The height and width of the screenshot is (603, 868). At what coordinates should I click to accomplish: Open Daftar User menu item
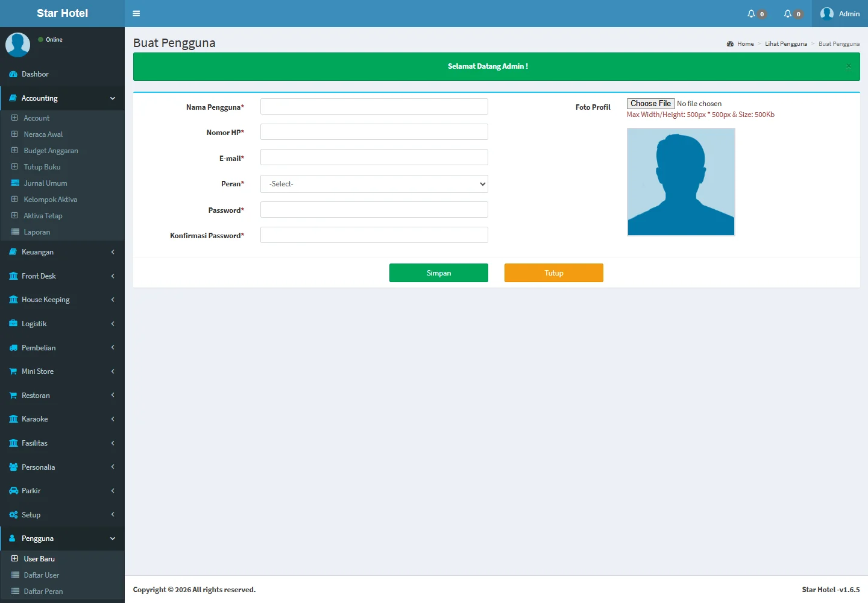[x=42, y=575]
